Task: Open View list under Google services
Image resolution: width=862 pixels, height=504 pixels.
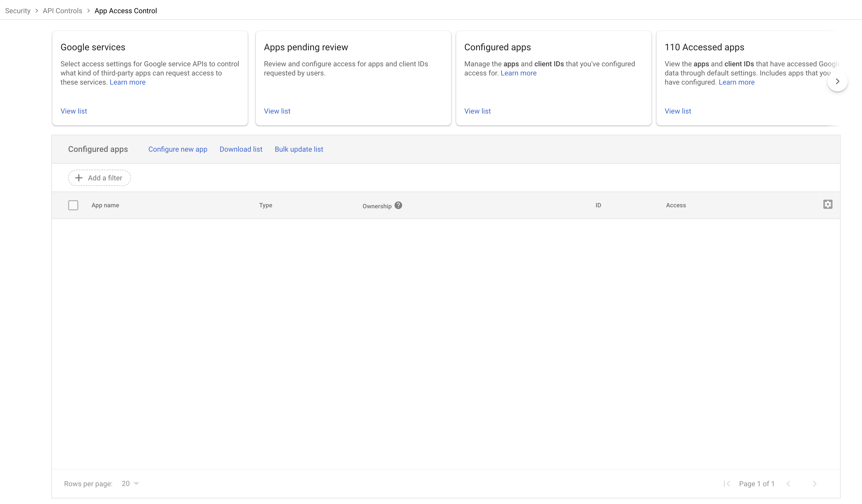Action: [x=74, y=111]
